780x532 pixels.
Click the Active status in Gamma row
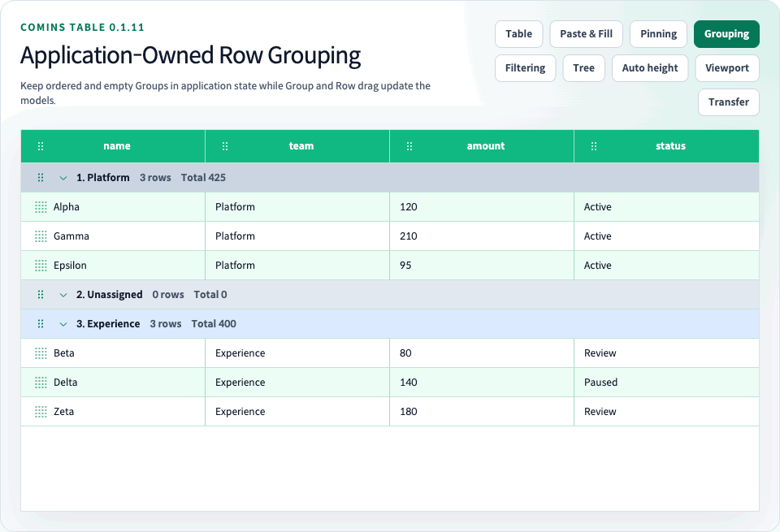point(666,236)
